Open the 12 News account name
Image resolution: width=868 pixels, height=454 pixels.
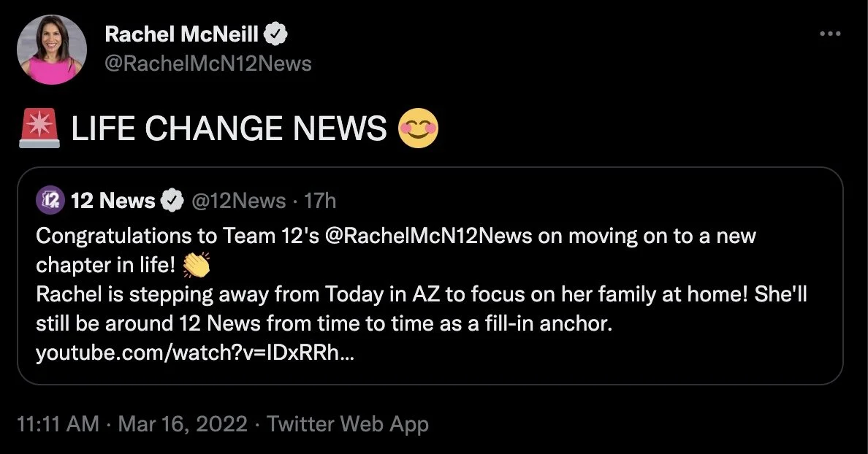[113, 200]
